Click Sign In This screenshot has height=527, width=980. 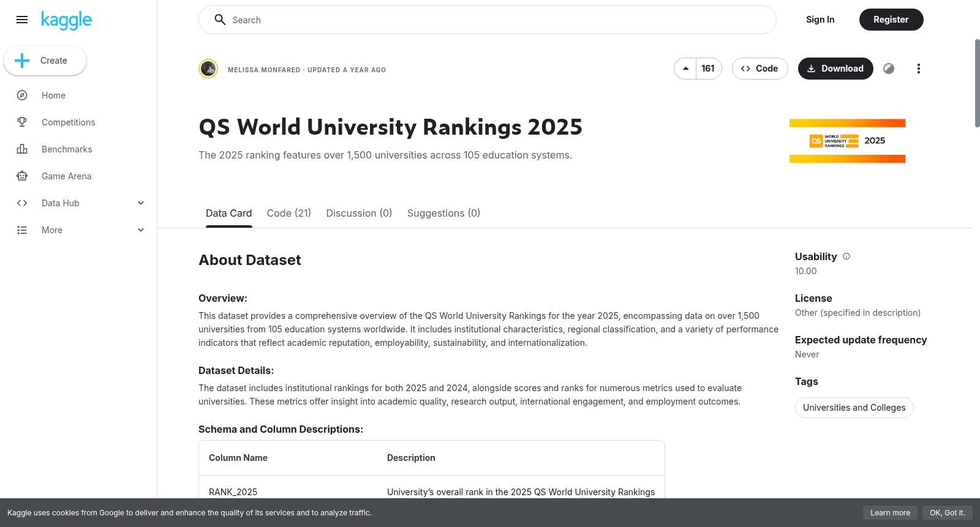coord(820,20)
